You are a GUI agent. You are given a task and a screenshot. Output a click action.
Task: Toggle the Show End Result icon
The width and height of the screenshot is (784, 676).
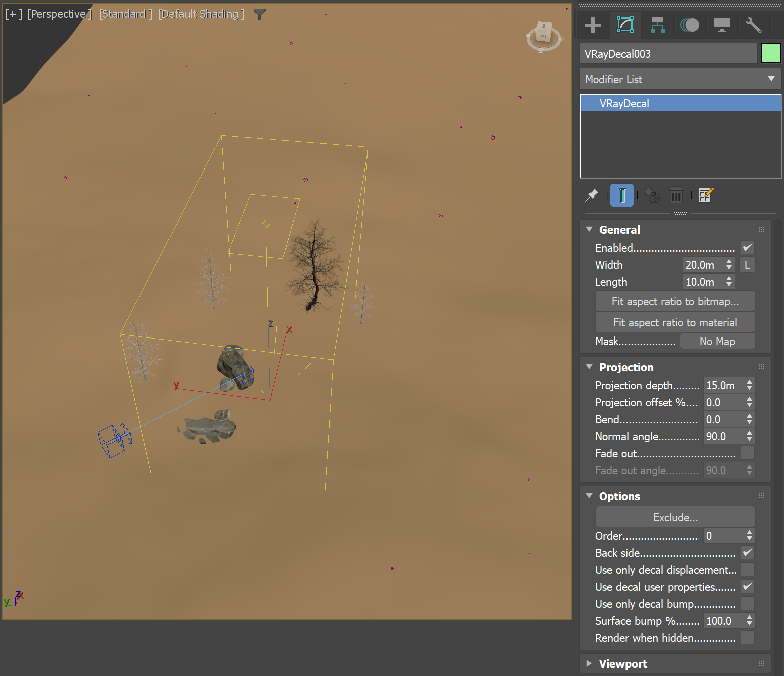[622, 195]
